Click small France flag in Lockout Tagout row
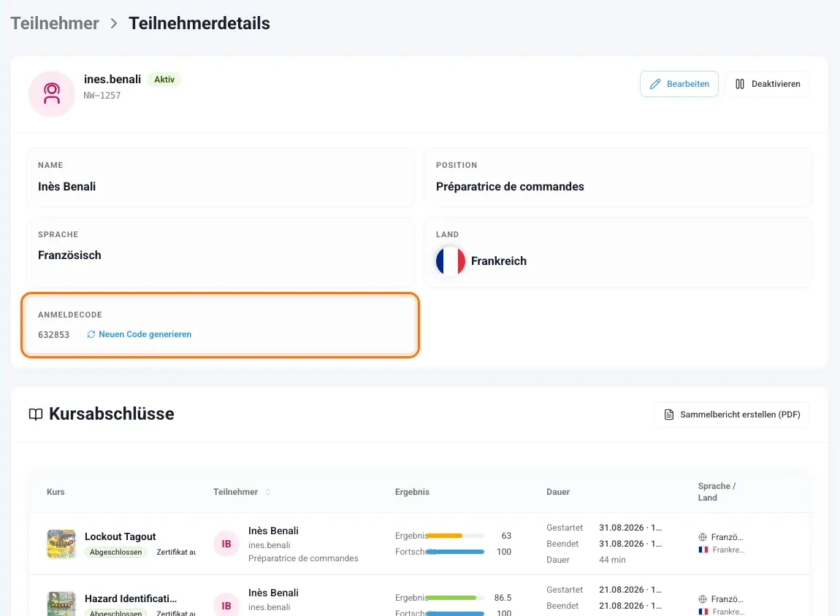The width and height of the screenshot is (840, 616). (x=703, y=550)
